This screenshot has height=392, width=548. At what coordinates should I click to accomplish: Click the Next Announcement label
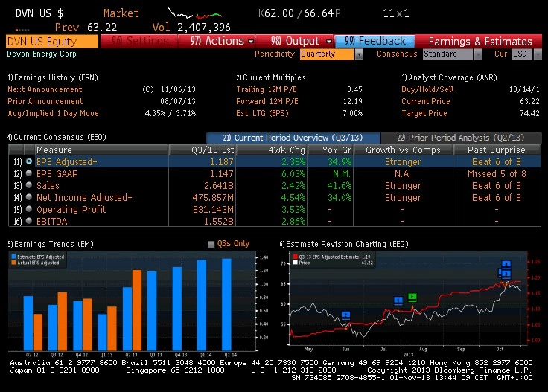click(45, 89)
